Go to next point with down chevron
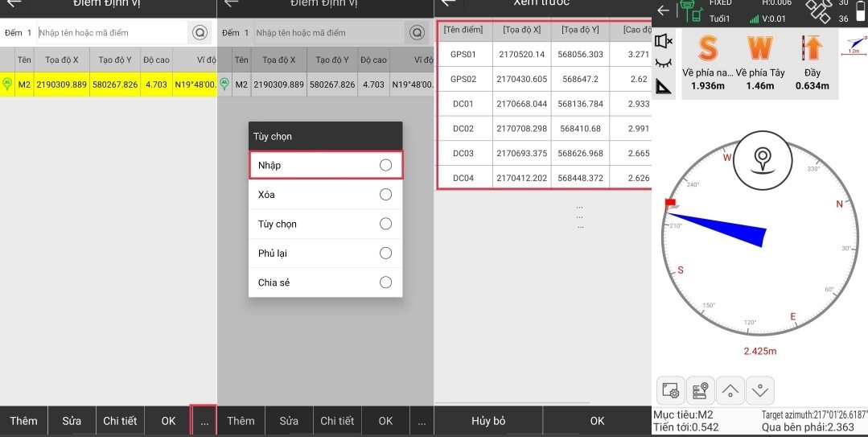 760,391
